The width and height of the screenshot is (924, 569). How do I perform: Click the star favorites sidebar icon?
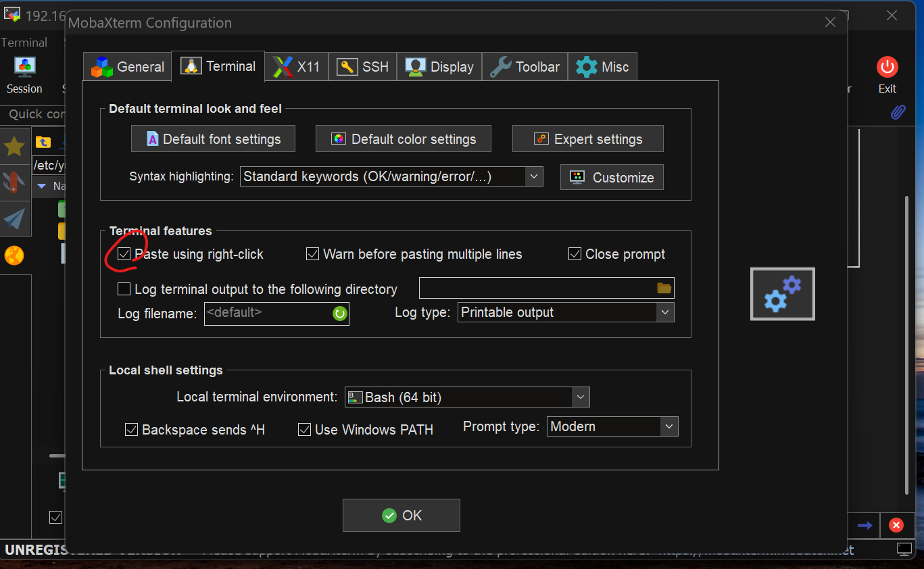coord(15,145)
